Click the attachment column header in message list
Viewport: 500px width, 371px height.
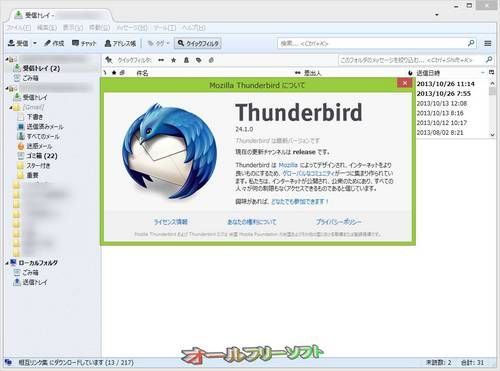pos(122,73)
